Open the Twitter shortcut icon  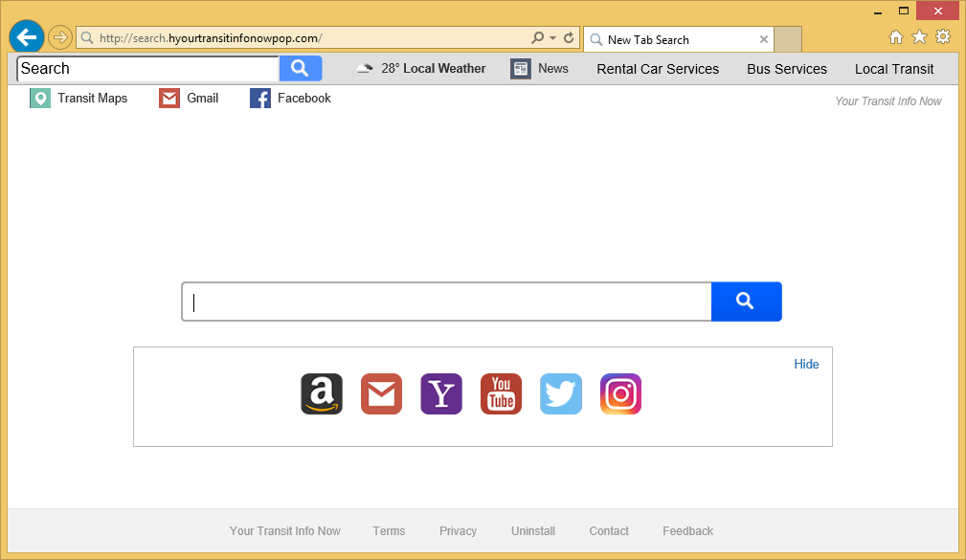(x=561, y=393)
